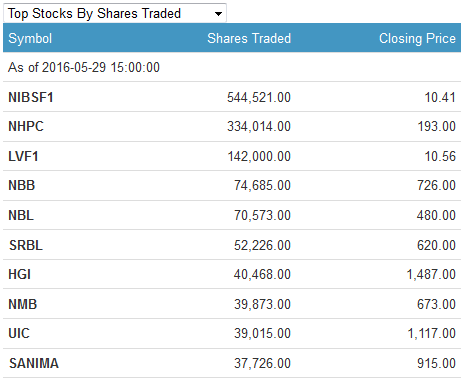This screenshot has height=378, width=463.
Task: Click the NBL symbol link
Action: pyautogui.click(x=21, y=215)
